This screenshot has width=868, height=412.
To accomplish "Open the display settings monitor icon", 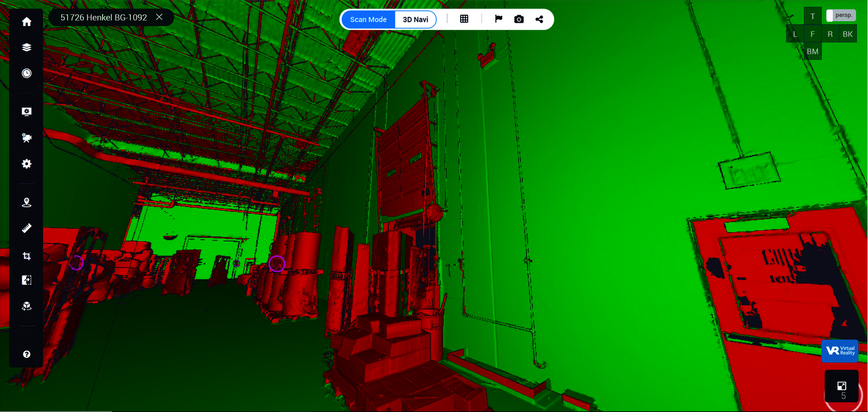I will click(x=27, y=112).
